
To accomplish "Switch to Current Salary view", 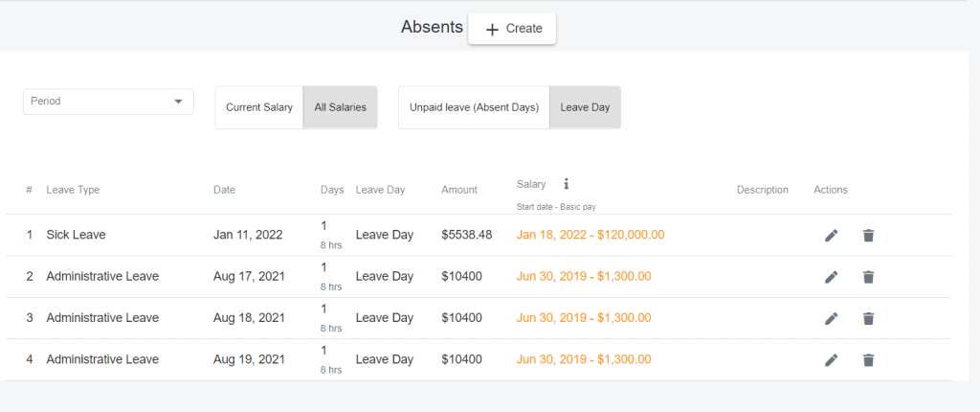I will [259, 107].
